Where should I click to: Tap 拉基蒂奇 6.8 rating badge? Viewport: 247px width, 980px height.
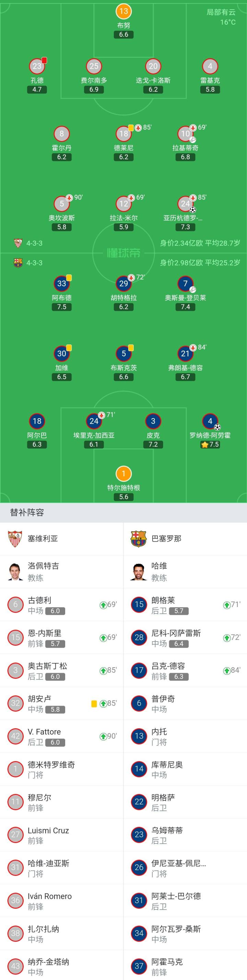185,157
